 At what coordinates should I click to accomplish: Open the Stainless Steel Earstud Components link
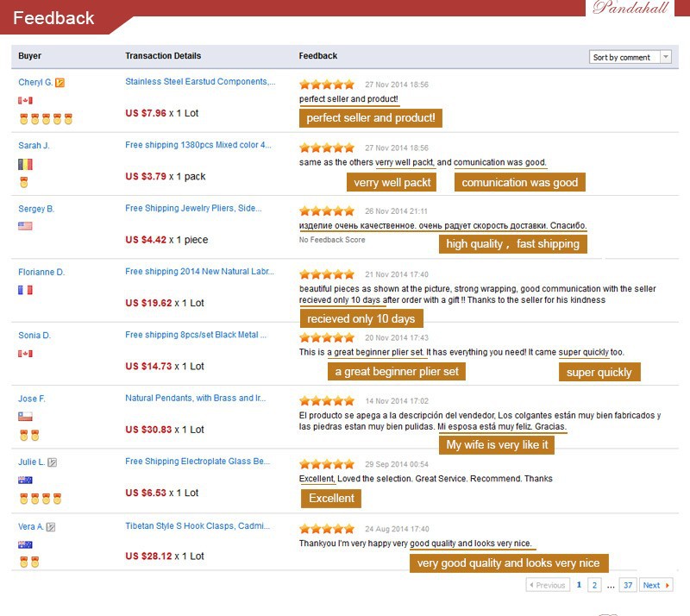[200, 82]
